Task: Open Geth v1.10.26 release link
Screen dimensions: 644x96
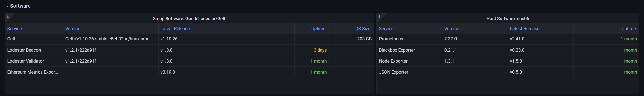Action: tap(169, 39)
